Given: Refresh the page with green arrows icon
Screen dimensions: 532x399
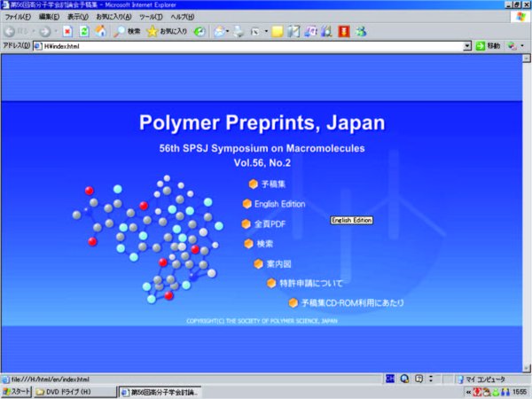Looking at the screenshot, I should pos(84,32).
